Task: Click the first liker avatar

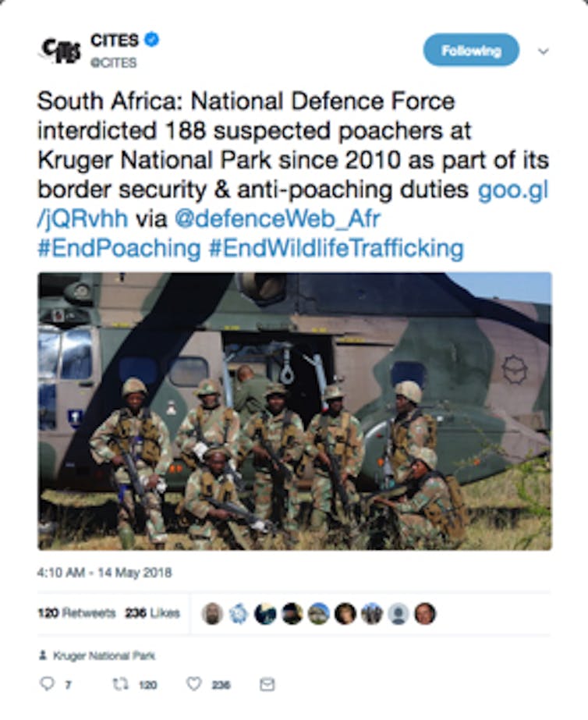Action: [x=212, y=614]
